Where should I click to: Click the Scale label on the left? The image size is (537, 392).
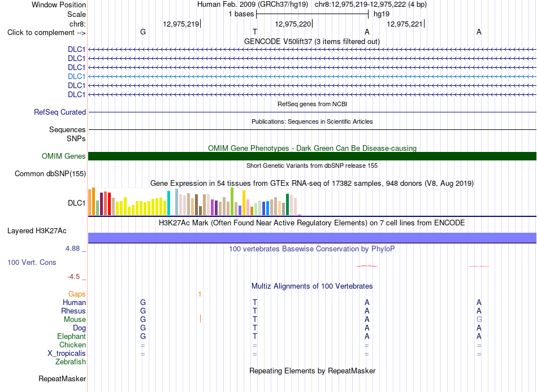pos(76,14)
